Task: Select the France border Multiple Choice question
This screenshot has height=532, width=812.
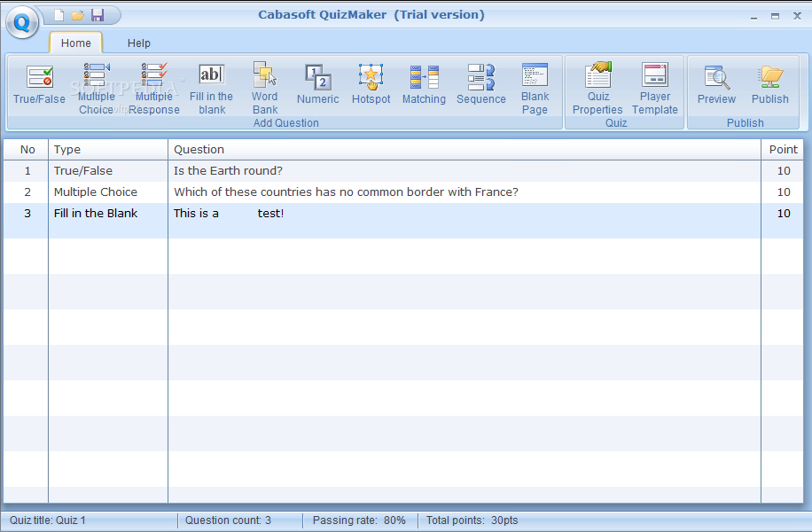Action: pyautogui.click(x=346, y=192)
